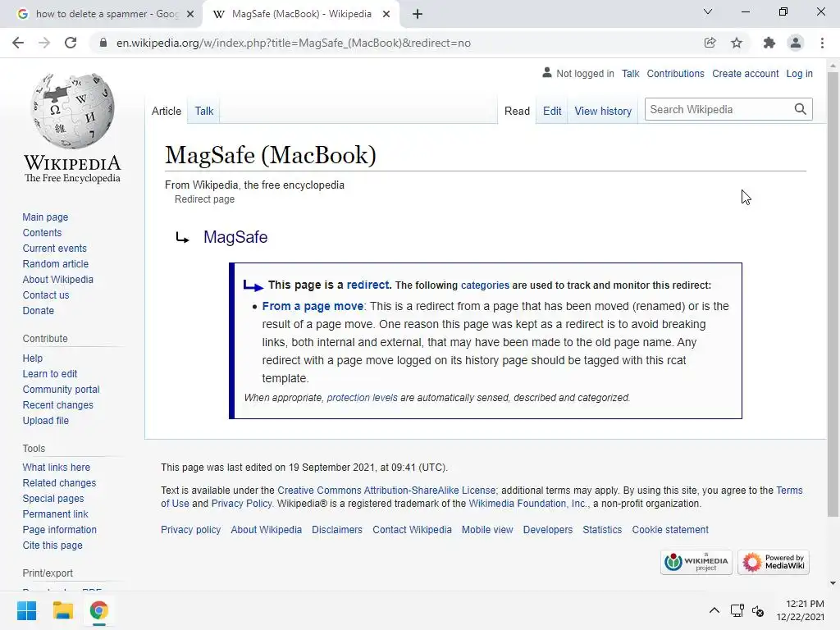Open Recent changes

(x=58, y=404)
